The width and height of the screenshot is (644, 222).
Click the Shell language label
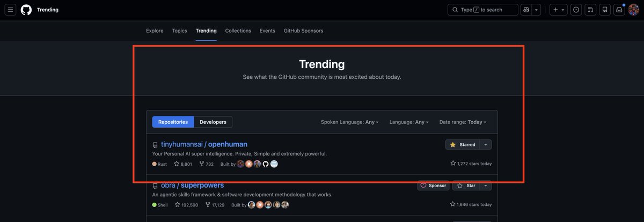point(160,205)
